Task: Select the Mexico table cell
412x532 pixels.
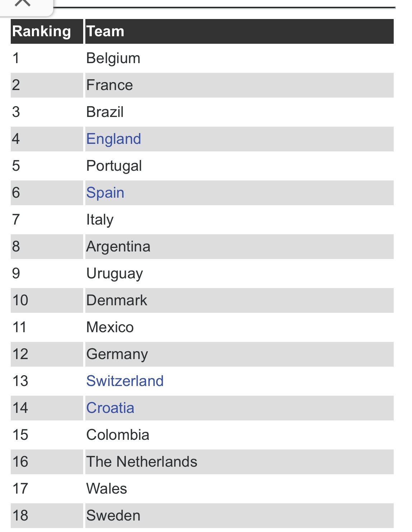Action: click(x=240, y=328)
